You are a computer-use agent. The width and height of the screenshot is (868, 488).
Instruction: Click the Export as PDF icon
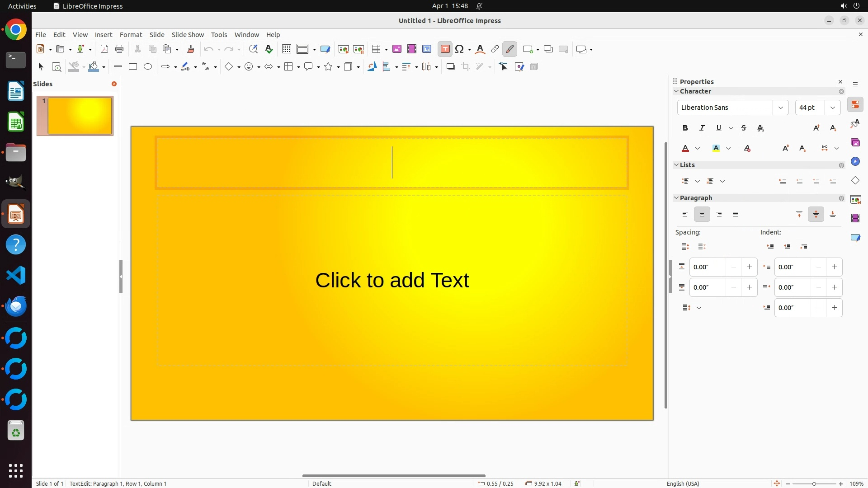click(x=104, y=49)
